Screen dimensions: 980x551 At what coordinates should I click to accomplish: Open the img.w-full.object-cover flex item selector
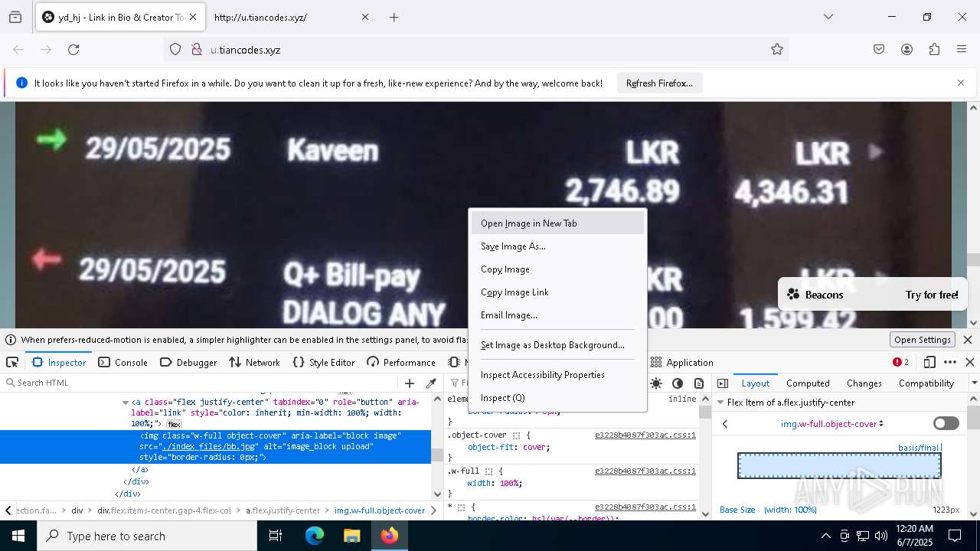pos(831,424)
